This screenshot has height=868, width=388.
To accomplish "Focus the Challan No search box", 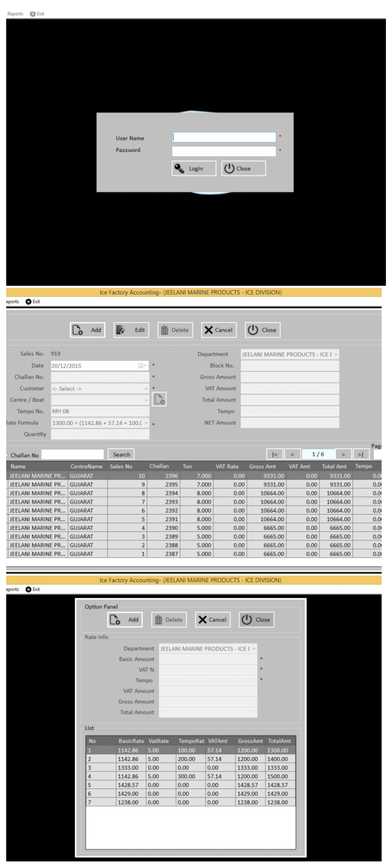I will tap(72, 454).
